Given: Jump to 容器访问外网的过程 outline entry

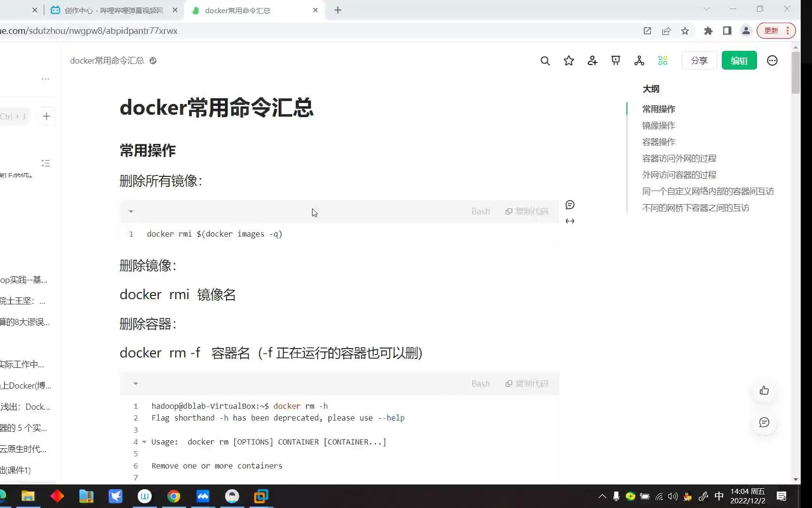Looking at the screenshot, I should coord(679,159).
